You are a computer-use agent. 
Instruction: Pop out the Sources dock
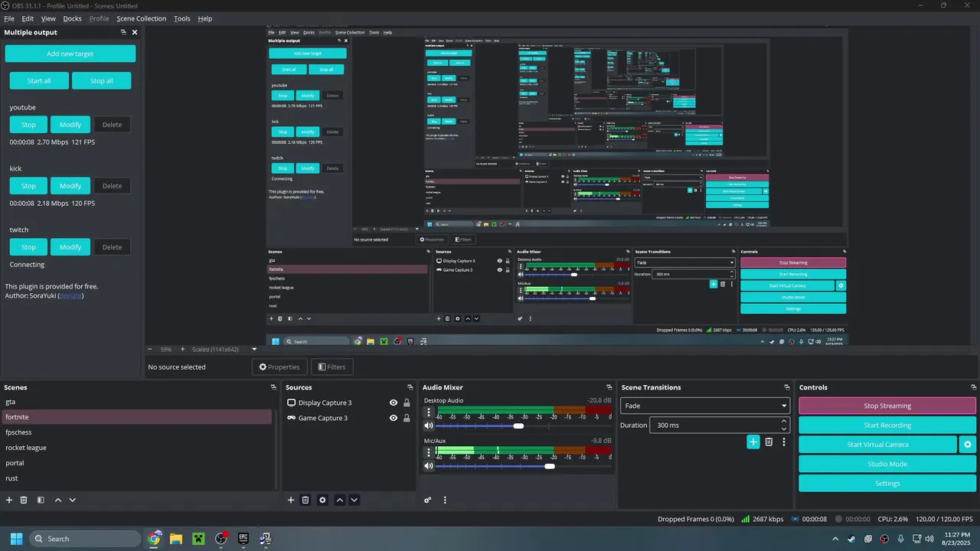click(x=411, y=387)
